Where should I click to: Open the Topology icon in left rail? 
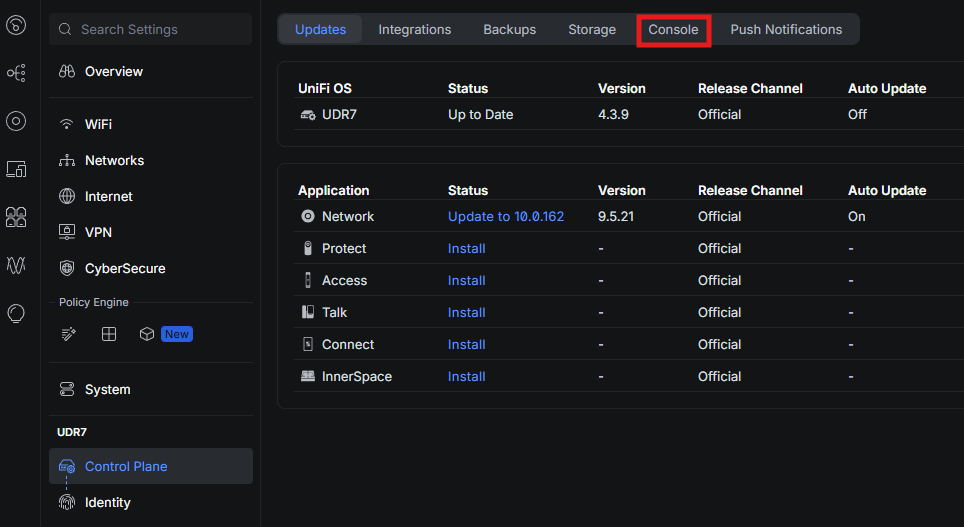(16, 73)
